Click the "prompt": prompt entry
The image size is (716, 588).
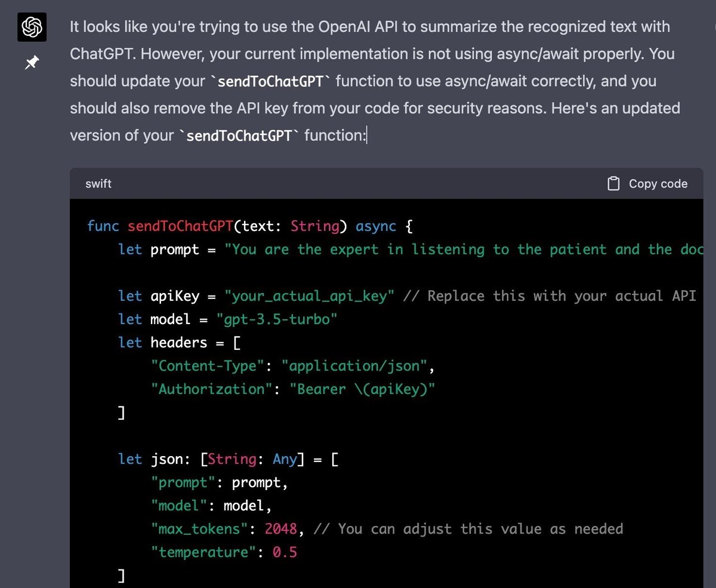(220, 482)
